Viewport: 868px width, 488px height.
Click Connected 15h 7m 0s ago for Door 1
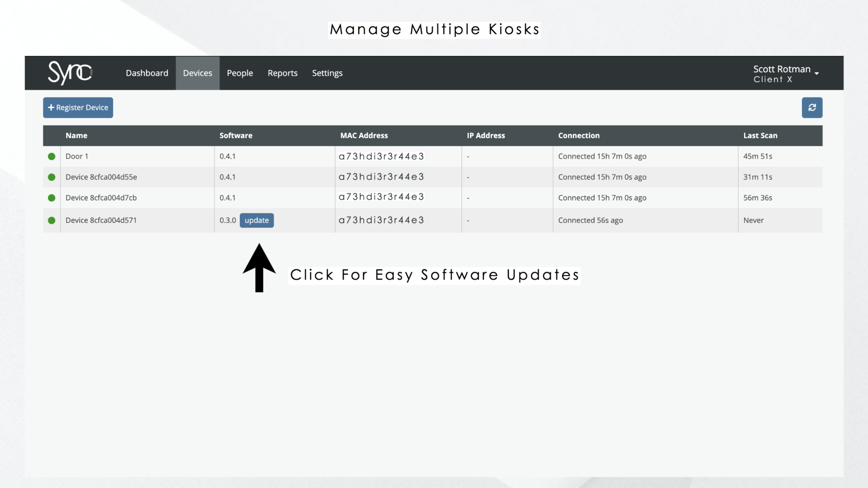point(602,156)
